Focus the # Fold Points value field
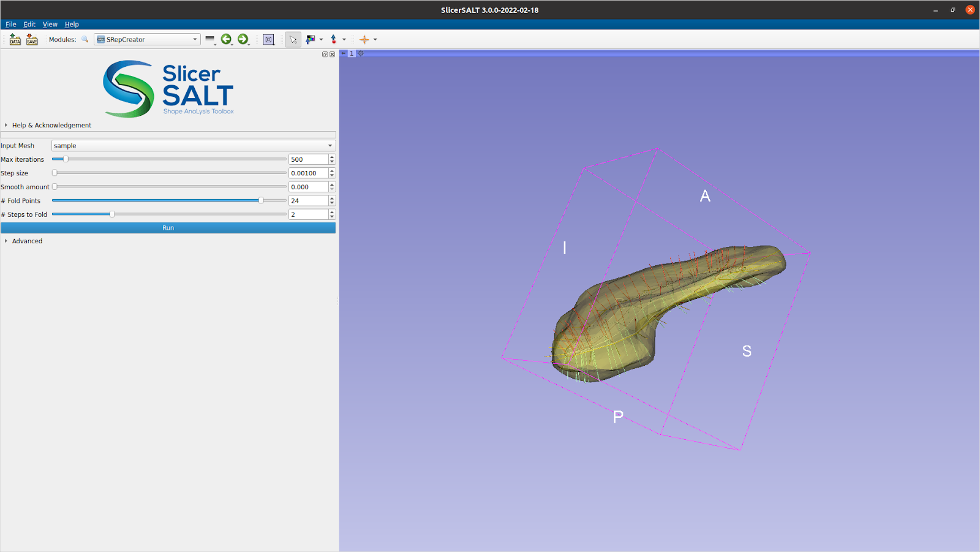The height and width of the screenshot is (552, 980). (x=309, y=201)
